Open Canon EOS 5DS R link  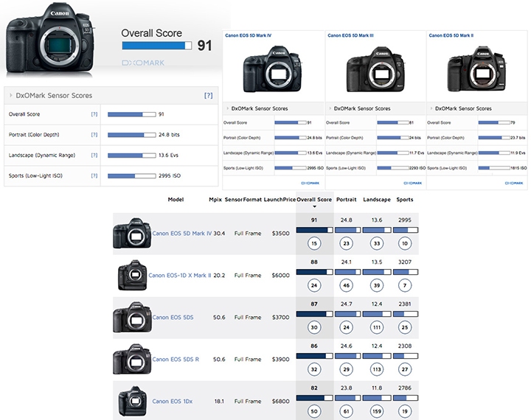pyautogui.click(x=176, y=360)
